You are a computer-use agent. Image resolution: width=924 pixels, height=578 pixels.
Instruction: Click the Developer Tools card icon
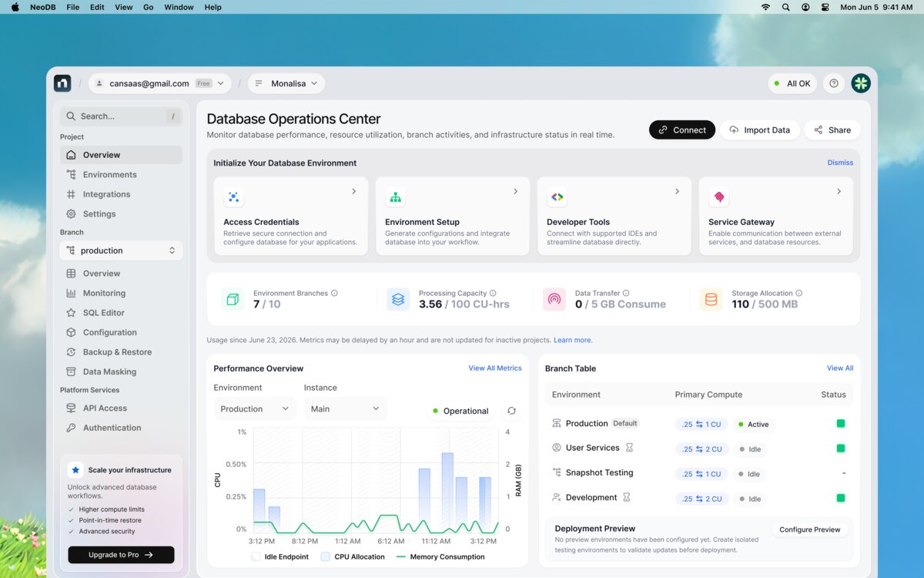(557, 197)
